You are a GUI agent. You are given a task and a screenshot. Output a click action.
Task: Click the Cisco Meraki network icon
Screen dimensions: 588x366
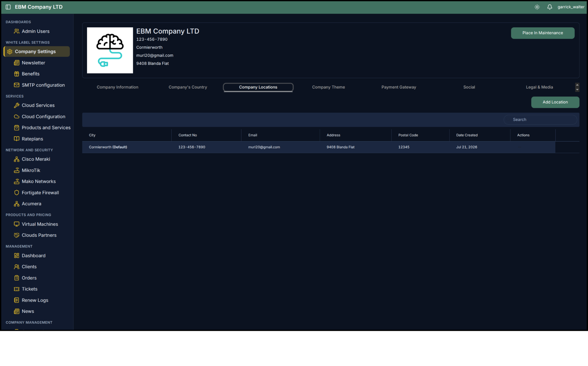point(17,159)
